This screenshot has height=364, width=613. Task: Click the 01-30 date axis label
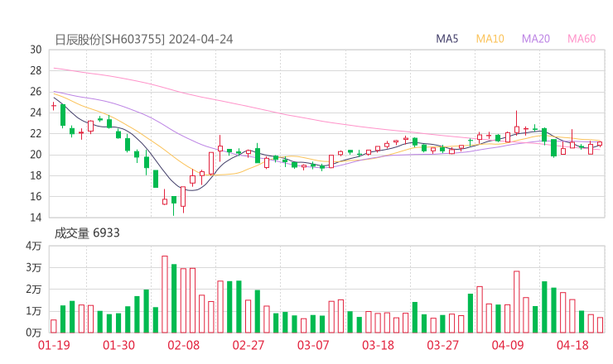pyautogui.click(x=118, y=345)
